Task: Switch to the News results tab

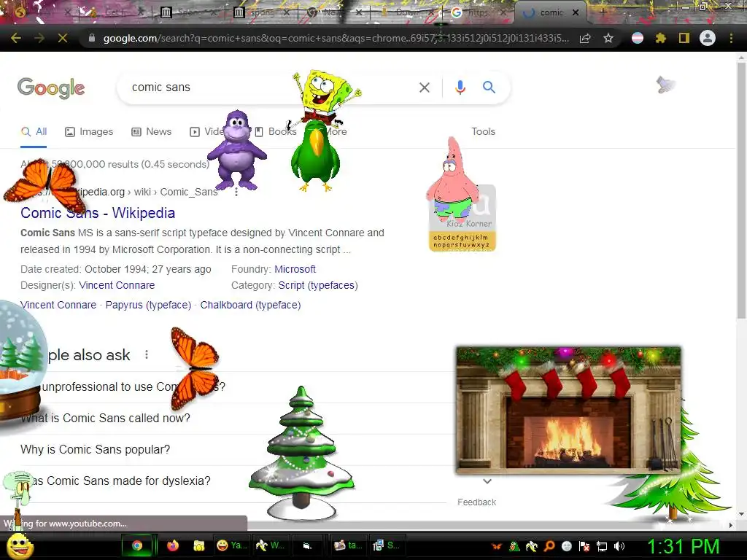Action: point(152,132)
